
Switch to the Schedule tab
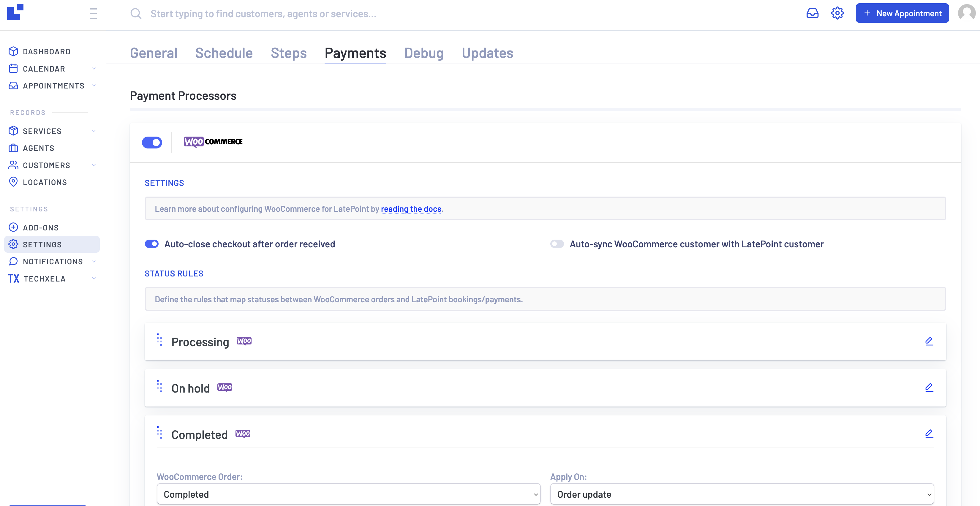pos(224,53)
